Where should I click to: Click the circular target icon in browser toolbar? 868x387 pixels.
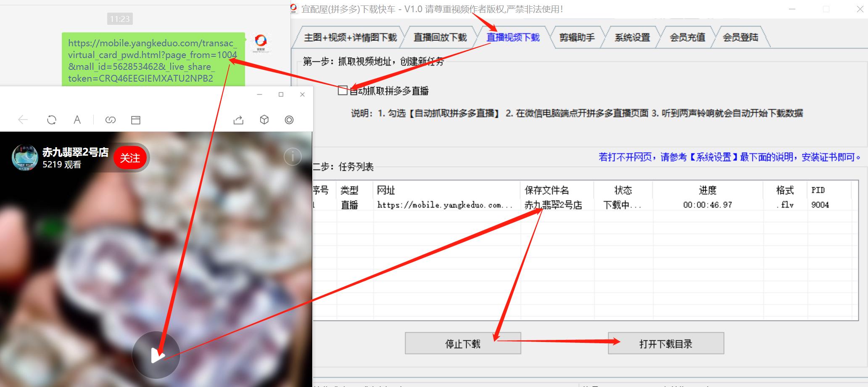point(289,120)
